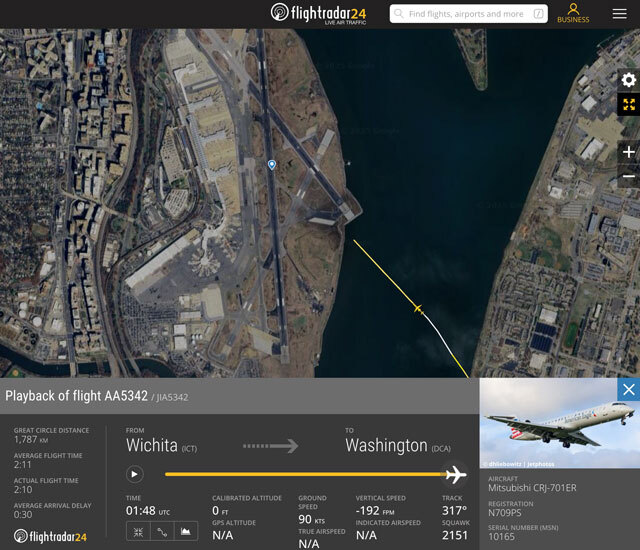Click the Flightradar24 logo in header
The image size is (640, 550).
(318, 13)
